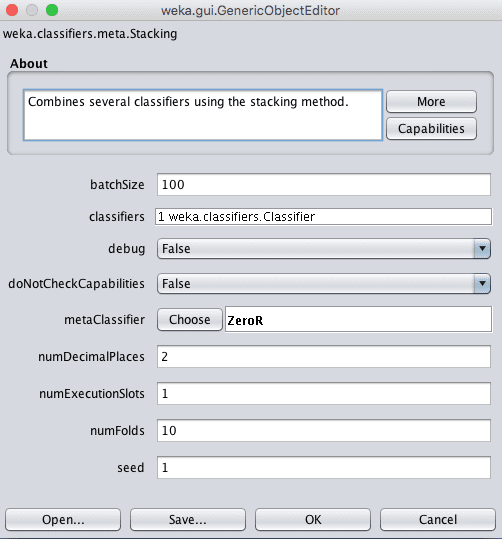Viewport: 502px width, 539px height.
Task: Confirm settings with the OK button
Action: point(313,520)
